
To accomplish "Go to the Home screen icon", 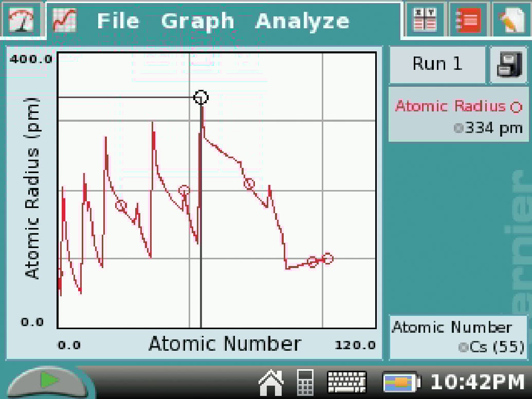I will 271,383.
